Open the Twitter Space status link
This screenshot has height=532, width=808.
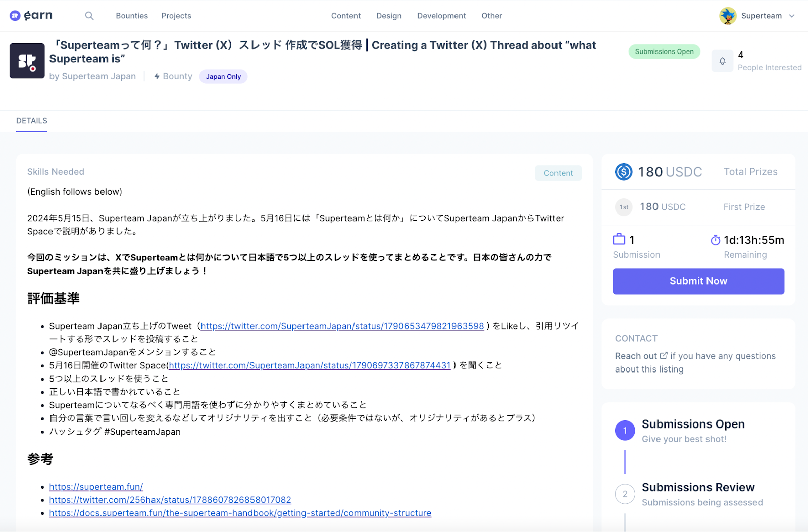pos(310,365)
